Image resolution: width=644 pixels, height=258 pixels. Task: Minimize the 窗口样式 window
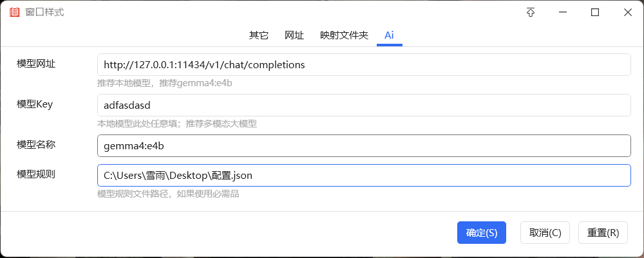[x=563, y=12]
